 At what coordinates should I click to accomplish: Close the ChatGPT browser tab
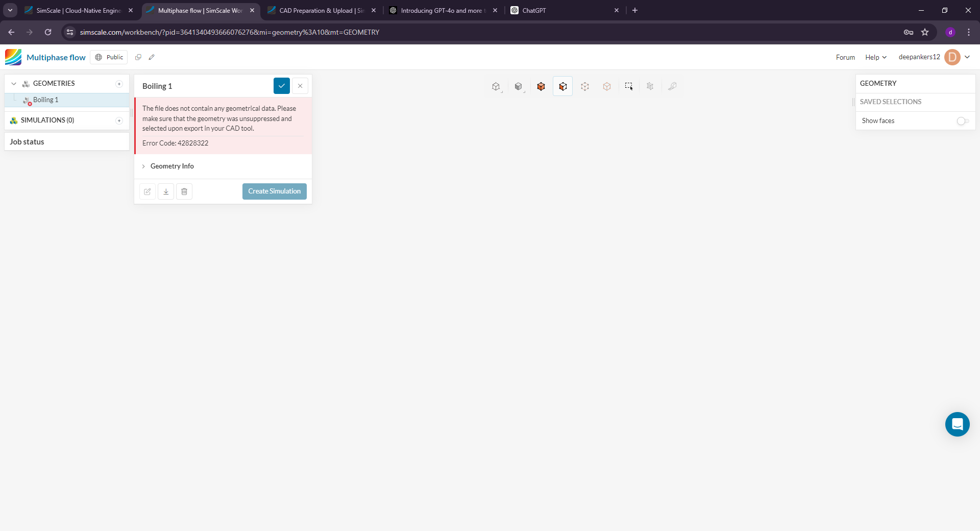(617, 10)
